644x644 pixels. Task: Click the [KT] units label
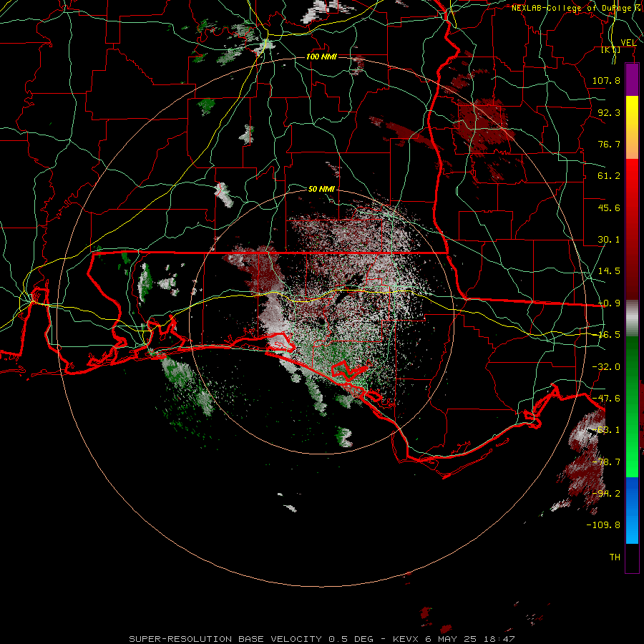(x=611, y=50)
